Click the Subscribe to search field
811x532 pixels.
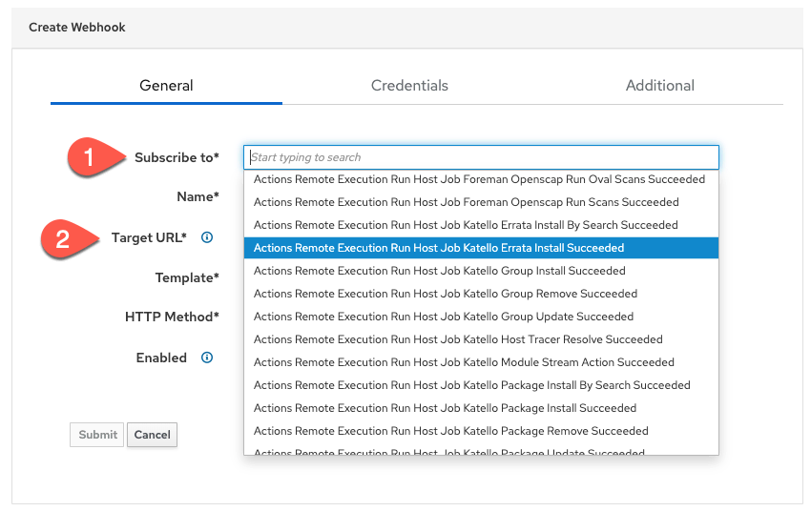point(481,157)
